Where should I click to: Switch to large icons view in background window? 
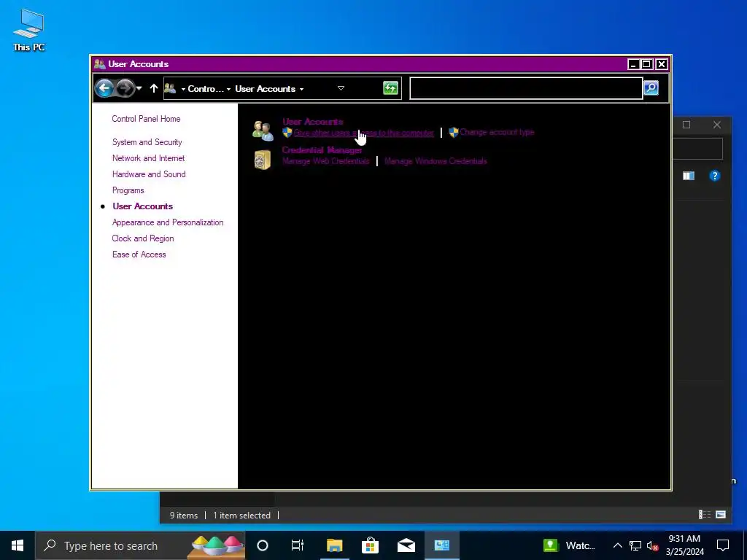point(721,514)
